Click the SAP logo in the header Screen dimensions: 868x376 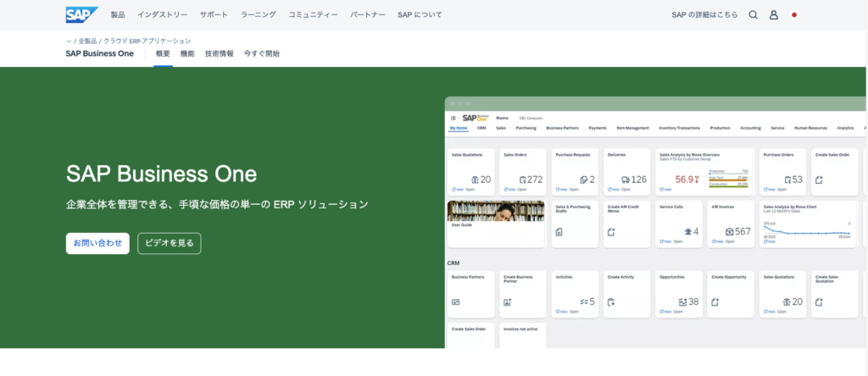coord(81,14)
